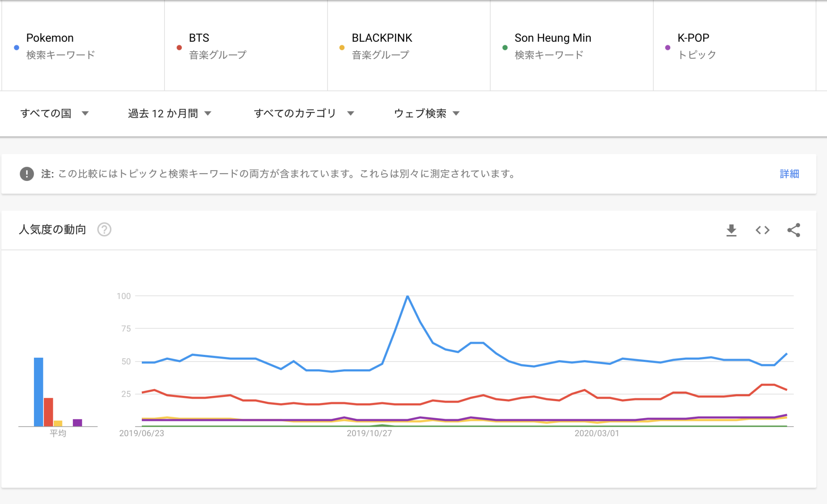
Task: Click the blue Pokemon color dot
Action: 17,48
